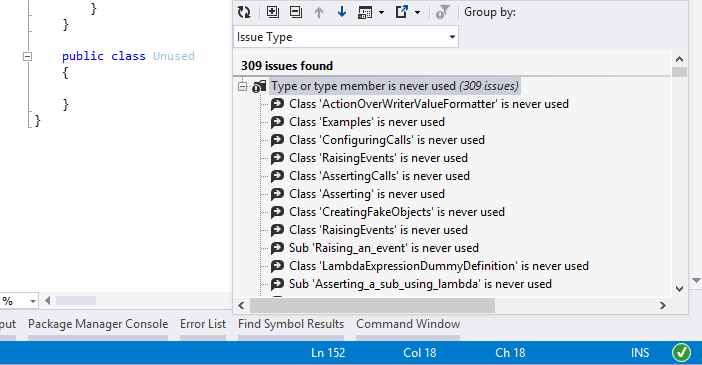
Task: Select issue Class 'LambdaExpressionDummyDefinition' is never used
Action: (439, 266)
